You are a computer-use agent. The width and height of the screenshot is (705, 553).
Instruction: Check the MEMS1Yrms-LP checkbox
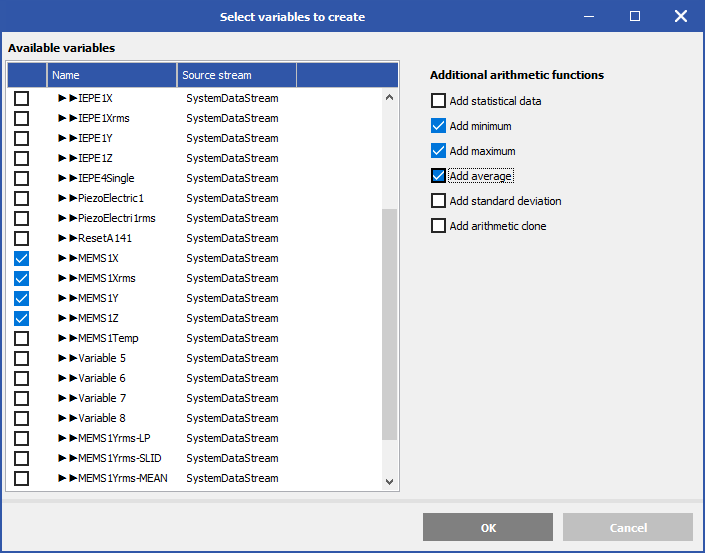(21, 438)
